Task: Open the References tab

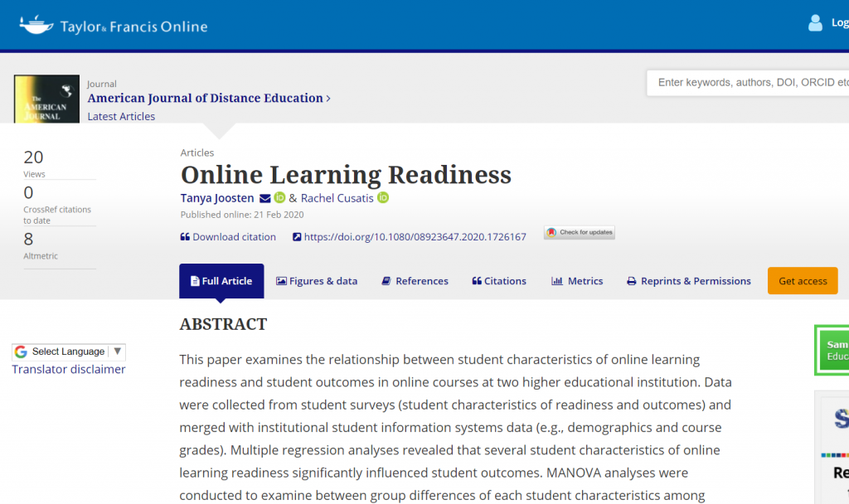Action: (x=415, y=281)
